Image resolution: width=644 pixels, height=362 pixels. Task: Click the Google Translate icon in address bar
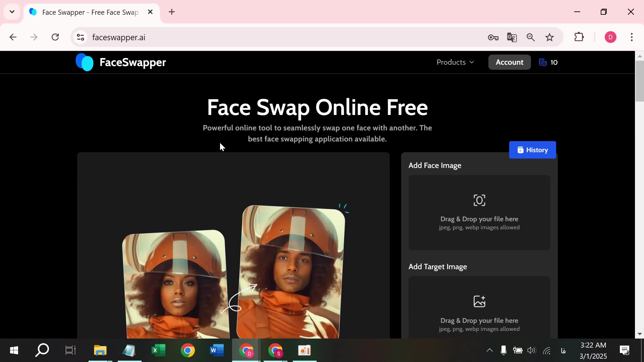click(512, 37)
